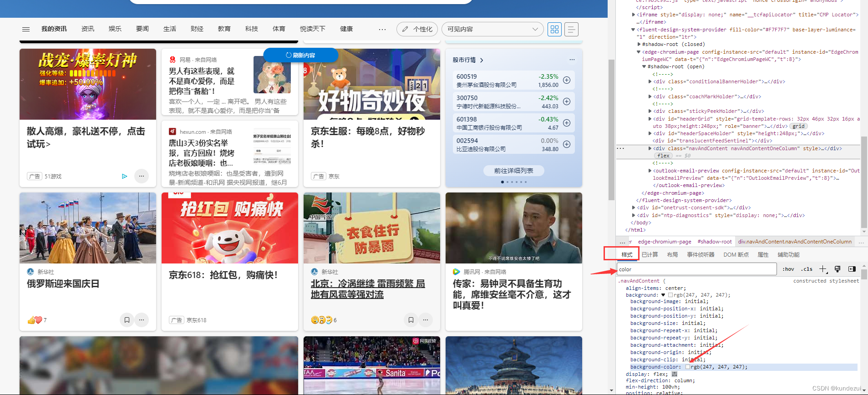Switch to list layout view icon
868x395 pixels.
[x=571, y=29]
